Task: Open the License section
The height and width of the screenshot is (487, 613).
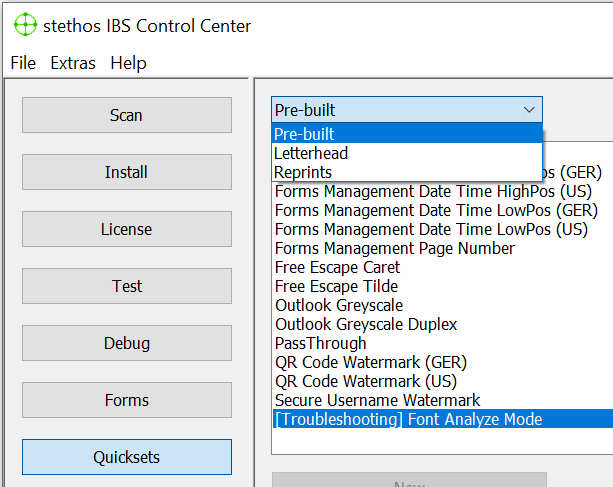Action: tap(126, 229)
